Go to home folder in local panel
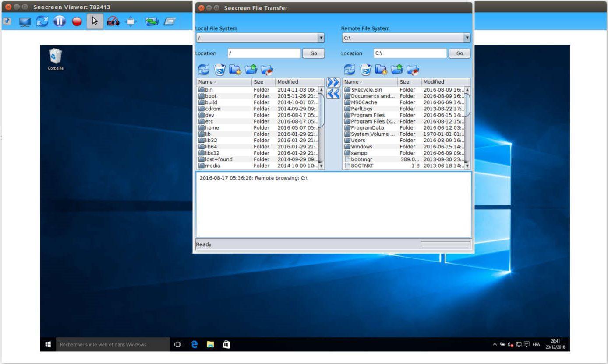The height and width of the screenshot is (364, 608). coord(267,70)
